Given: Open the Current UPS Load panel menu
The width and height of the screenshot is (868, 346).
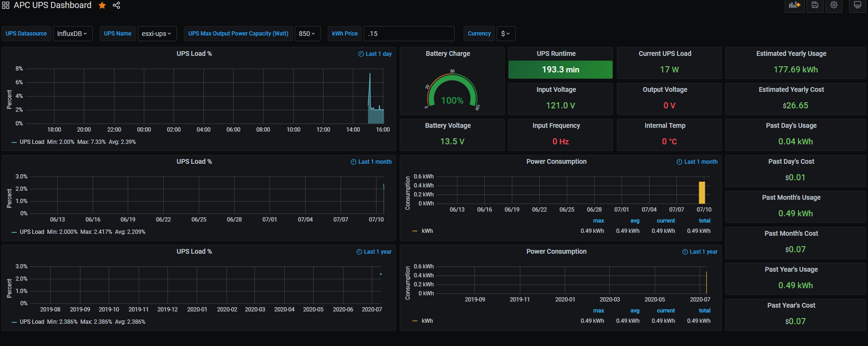Looking at the screenshot, I should coord(665,54).
